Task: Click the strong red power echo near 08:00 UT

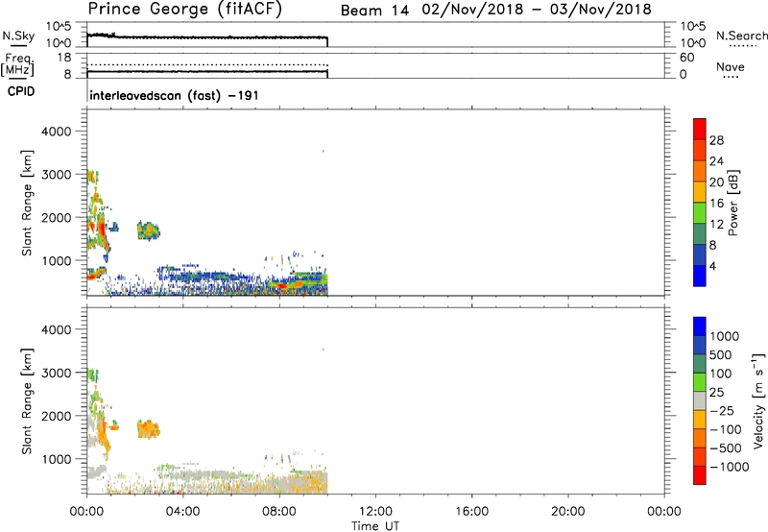Action: coord(280,285)
